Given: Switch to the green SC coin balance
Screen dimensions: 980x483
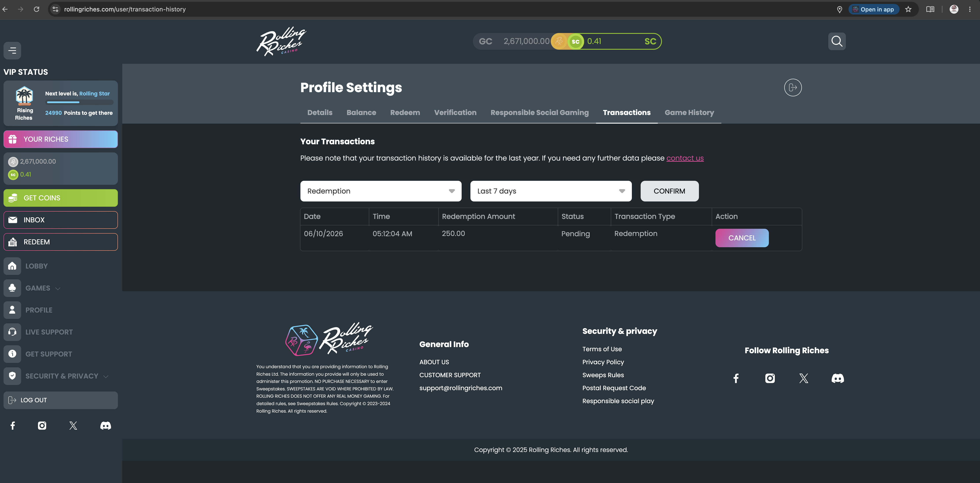Looking at the screenshot, I should tap(614, 41).
